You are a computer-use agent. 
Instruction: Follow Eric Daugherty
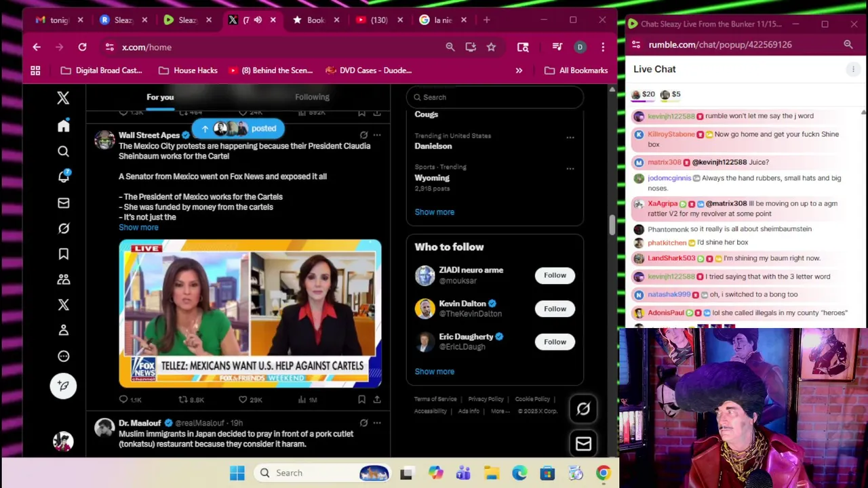[x=555, y=342]
